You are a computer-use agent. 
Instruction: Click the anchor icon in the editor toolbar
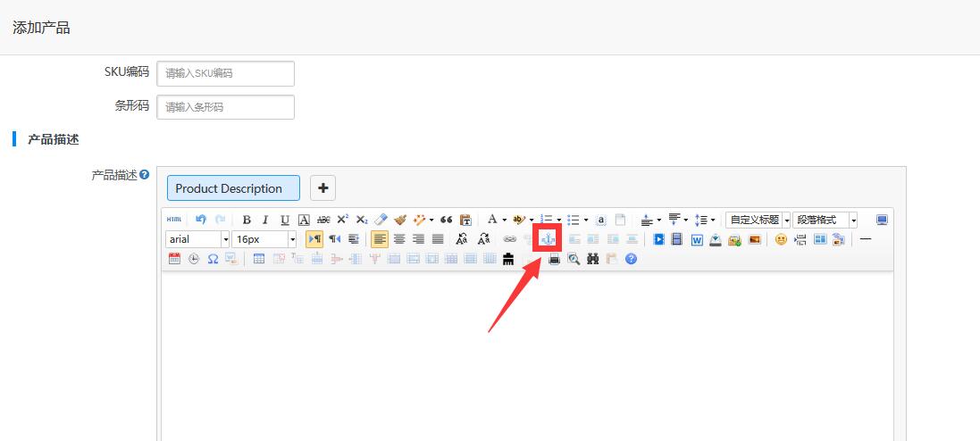point(548,238)
